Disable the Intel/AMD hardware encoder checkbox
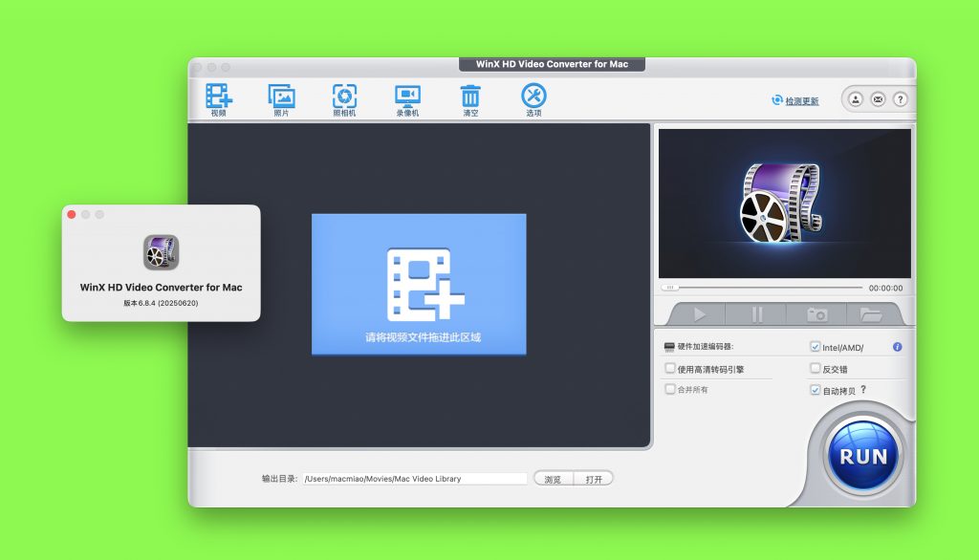The image size is (979, 560). point(816,347)
